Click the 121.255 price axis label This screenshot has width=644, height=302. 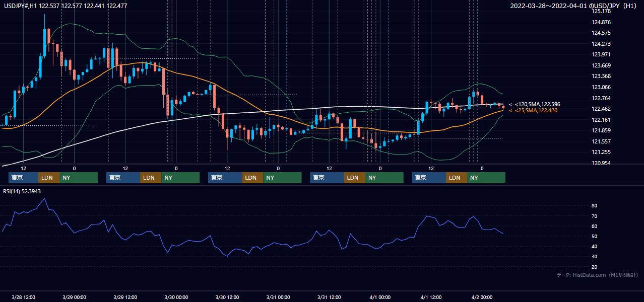[601, 153]
